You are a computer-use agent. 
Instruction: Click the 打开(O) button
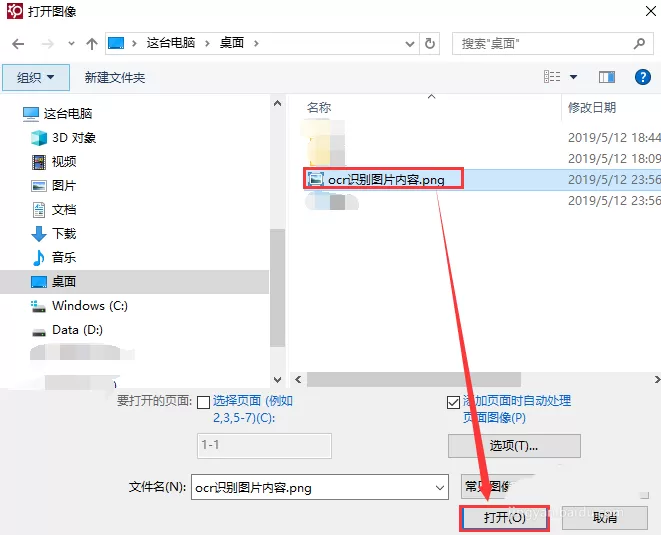click(x=505, y=518)
